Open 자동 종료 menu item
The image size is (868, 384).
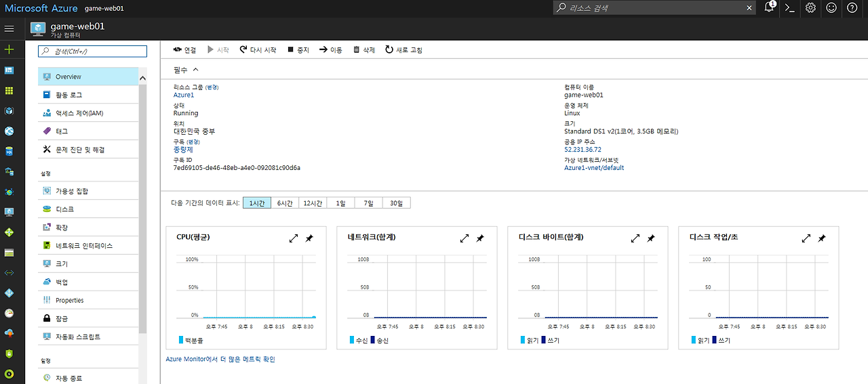pyautogui.click(x=88, y=378)
